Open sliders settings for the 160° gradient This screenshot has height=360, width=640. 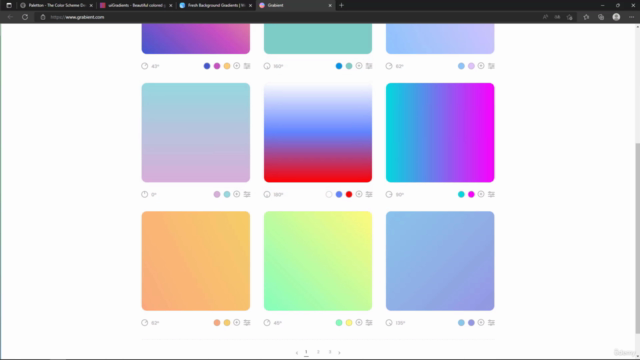(369, 66)
